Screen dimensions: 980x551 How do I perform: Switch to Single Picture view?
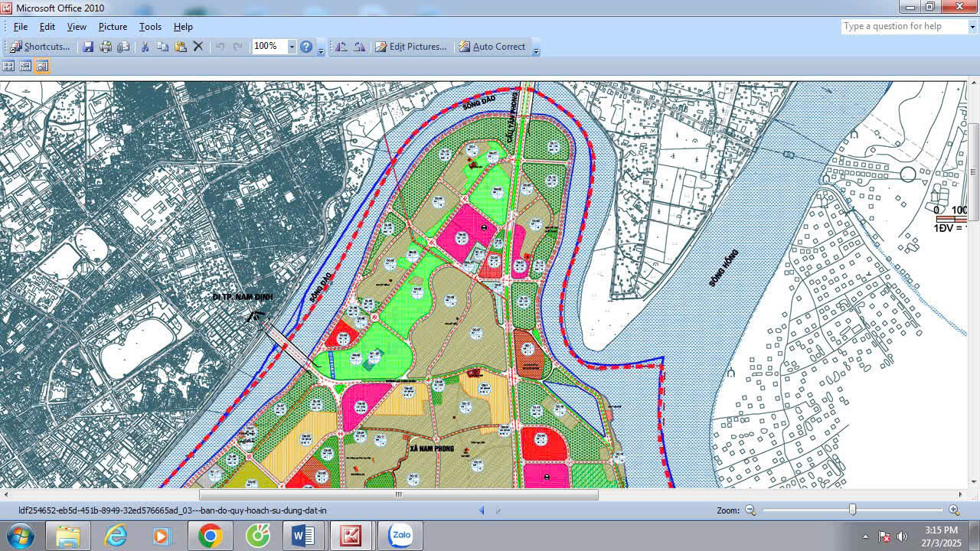42,67
